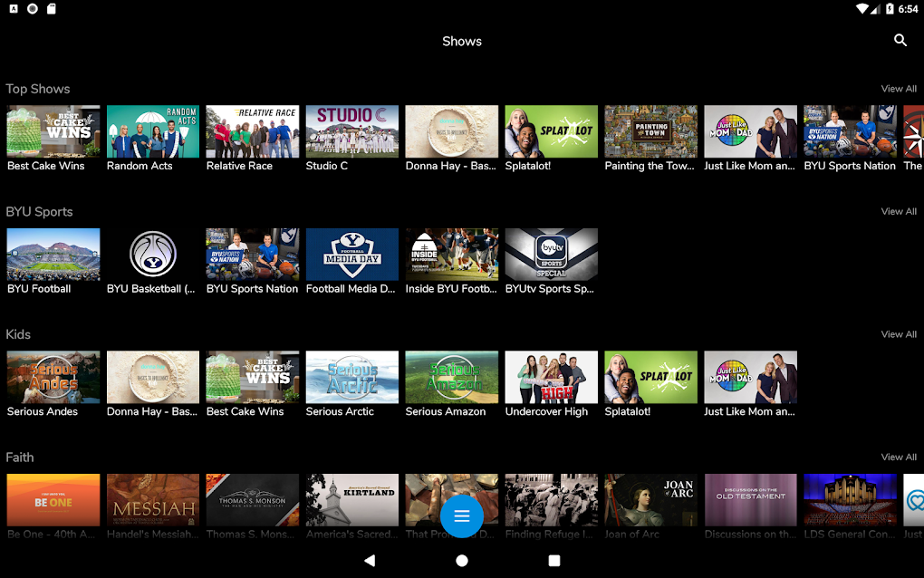Open Handel's Messiah thumbnail
924x578 pixels.
point(152,500)
